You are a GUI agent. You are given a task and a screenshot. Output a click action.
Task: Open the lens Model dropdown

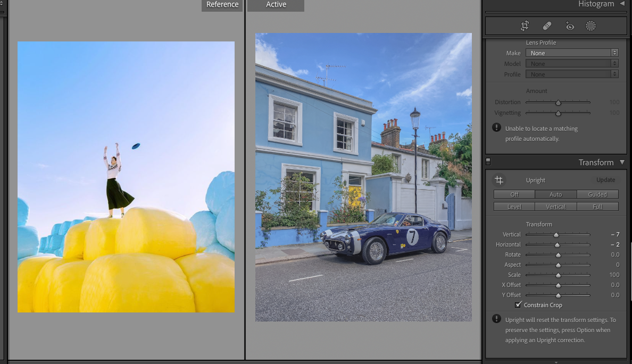(572, 64)
